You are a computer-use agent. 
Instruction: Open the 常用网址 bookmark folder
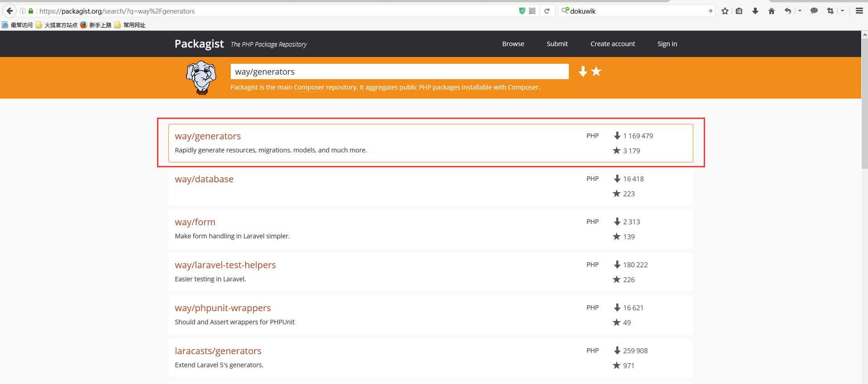[x=130, y=25]
